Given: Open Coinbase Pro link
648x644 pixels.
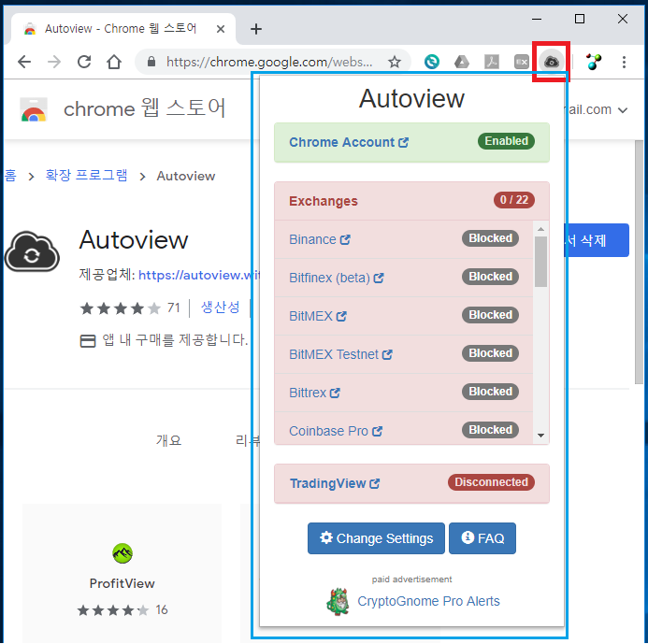Looking at the screenshot, I should (335, 431).
